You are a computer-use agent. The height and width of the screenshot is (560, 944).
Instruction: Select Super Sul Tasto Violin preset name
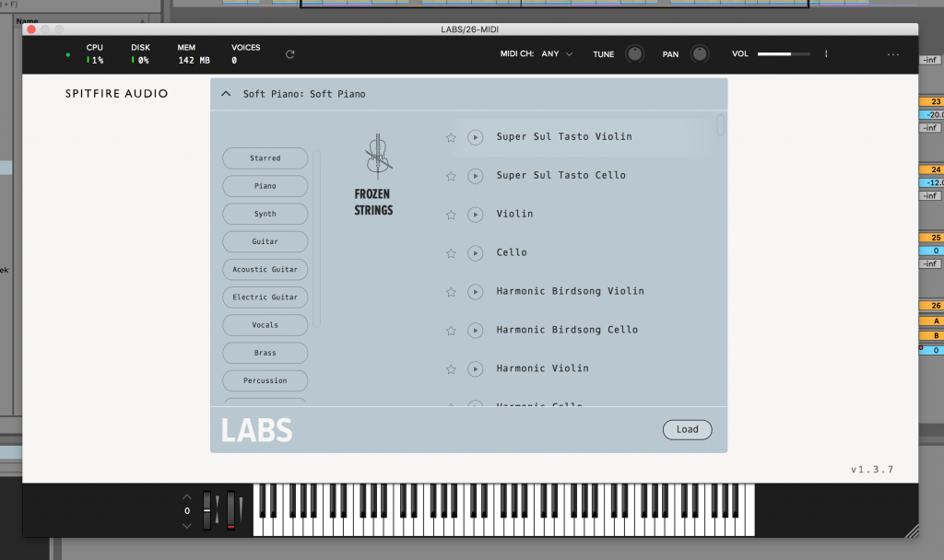tap(564, 136)
